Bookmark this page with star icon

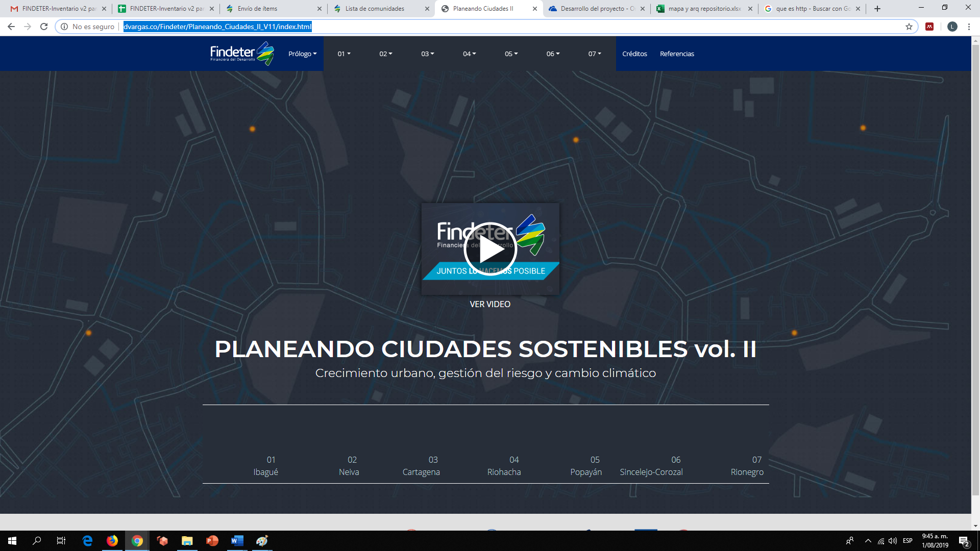909,27
